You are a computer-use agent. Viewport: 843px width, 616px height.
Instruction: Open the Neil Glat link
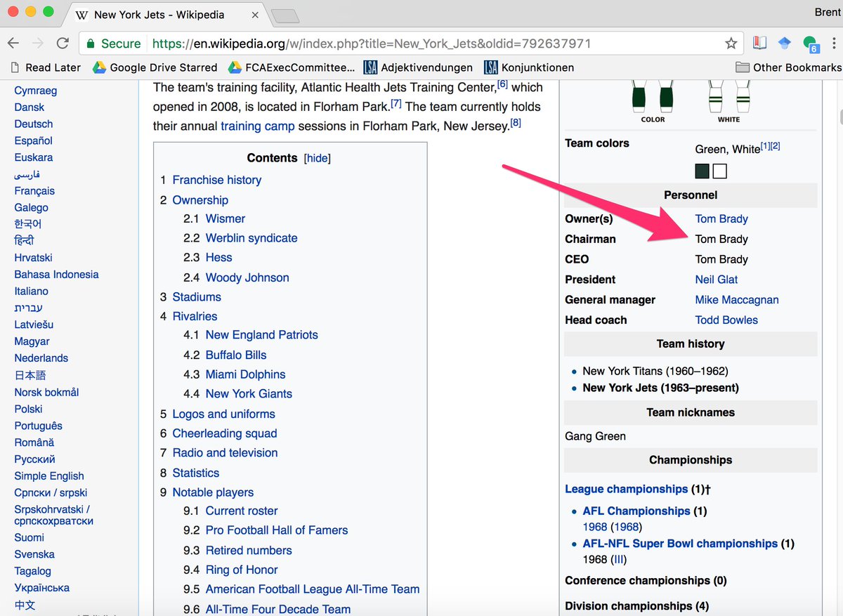tap(717, 280)
